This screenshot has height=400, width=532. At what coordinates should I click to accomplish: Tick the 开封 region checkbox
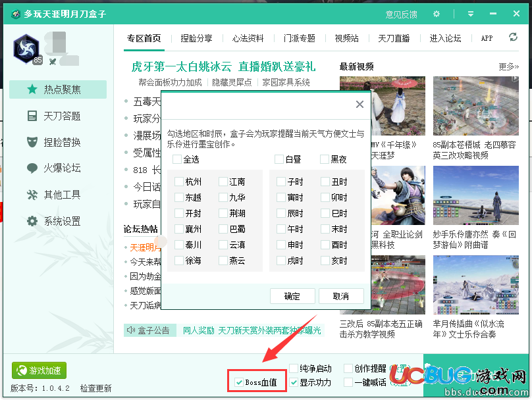179,213
